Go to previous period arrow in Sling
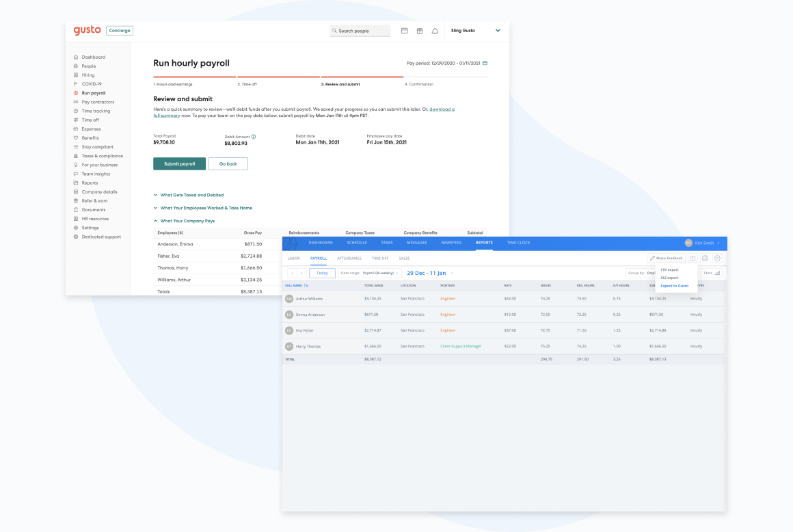This screenshot has width=793, height=532. [293, 273]
